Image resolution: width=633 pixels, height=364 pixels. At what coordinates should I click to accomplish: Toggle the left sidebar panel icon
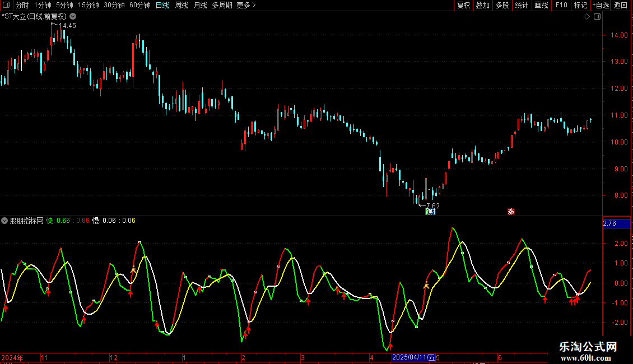(6, 5)
